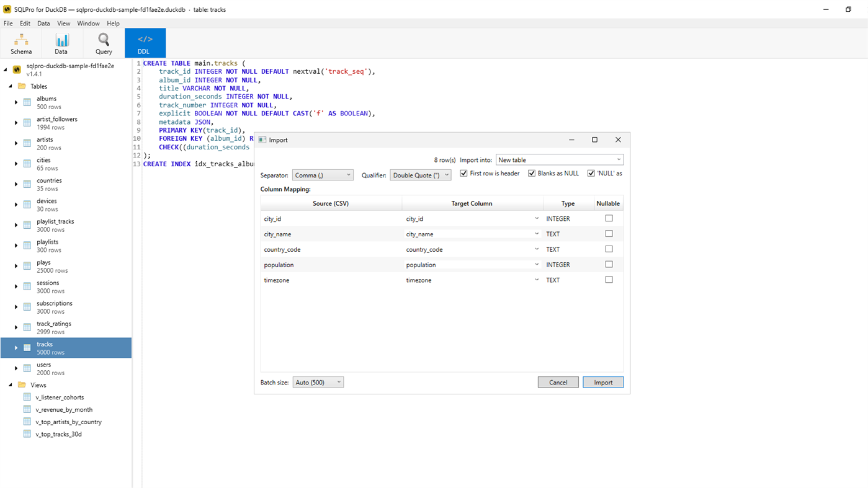
Task: Click the database icon for sqlpro-duckdb-sample
Action: tap(17, 69)
